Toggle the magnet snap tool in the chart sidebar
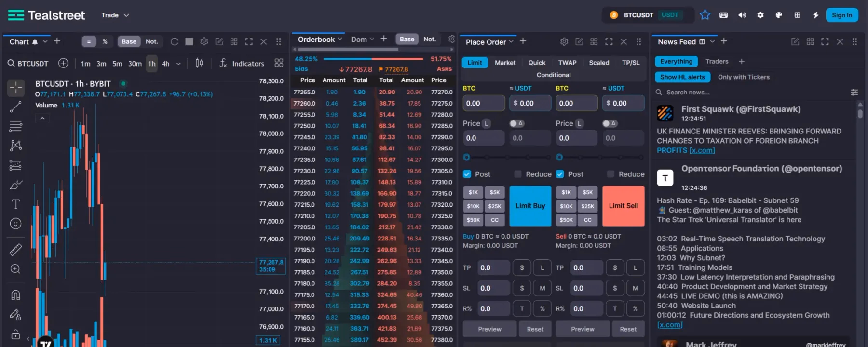Screen dimensions: 868x347 (x=16, y=295)
